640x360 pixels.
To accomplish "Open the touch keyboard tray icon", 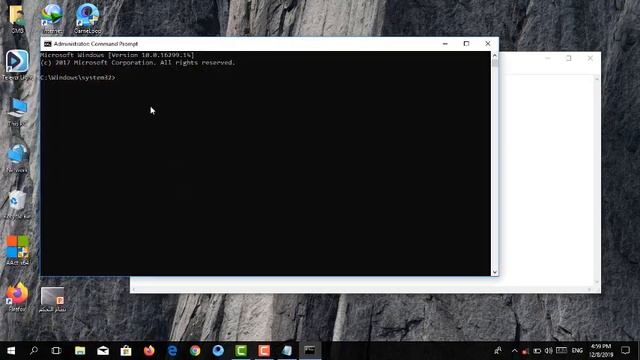I will [x=562, y=350].
